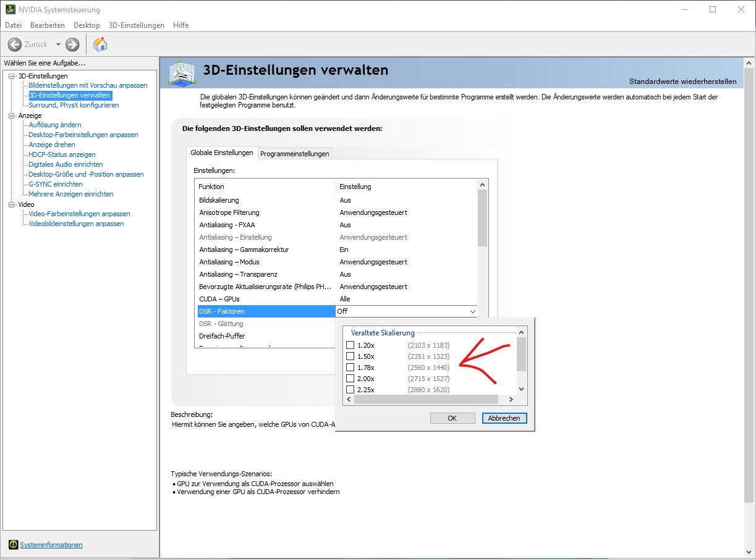Select the Antialiasing – Transparenz row
This screenshot has height=559, width=756.
pyautogui.click(x=336, y=274)
